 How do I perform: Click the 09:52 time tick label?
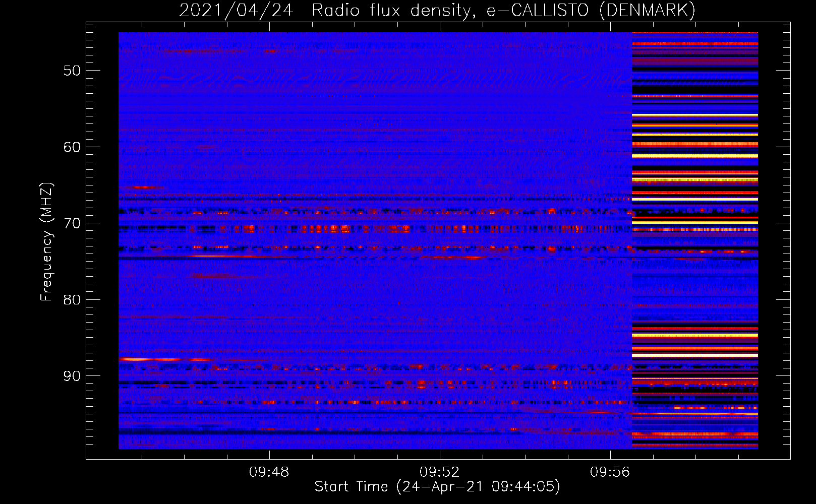click(440, 472)
